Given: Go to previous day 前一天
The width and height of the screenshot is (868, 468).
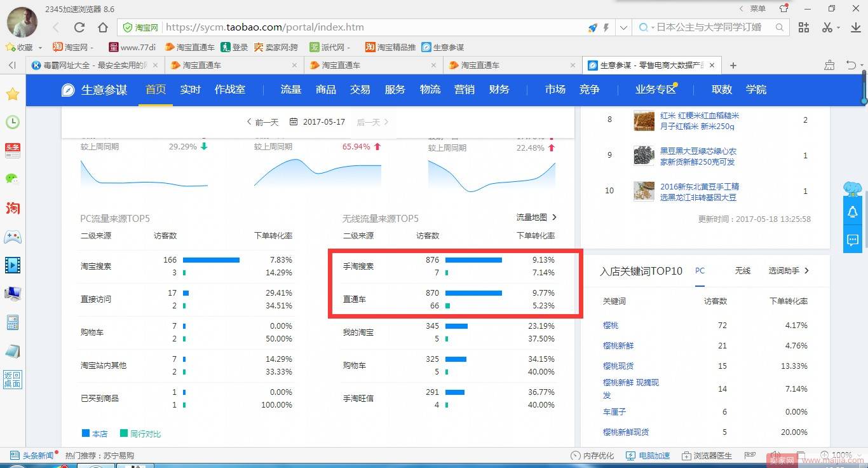Looking at the screenshot, I should [262, 122].
